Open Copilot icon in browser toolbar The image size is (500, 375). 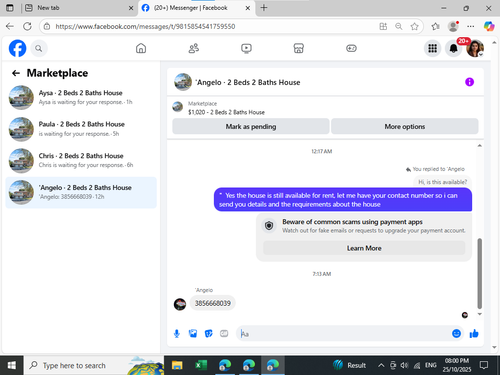pos(489,26)
